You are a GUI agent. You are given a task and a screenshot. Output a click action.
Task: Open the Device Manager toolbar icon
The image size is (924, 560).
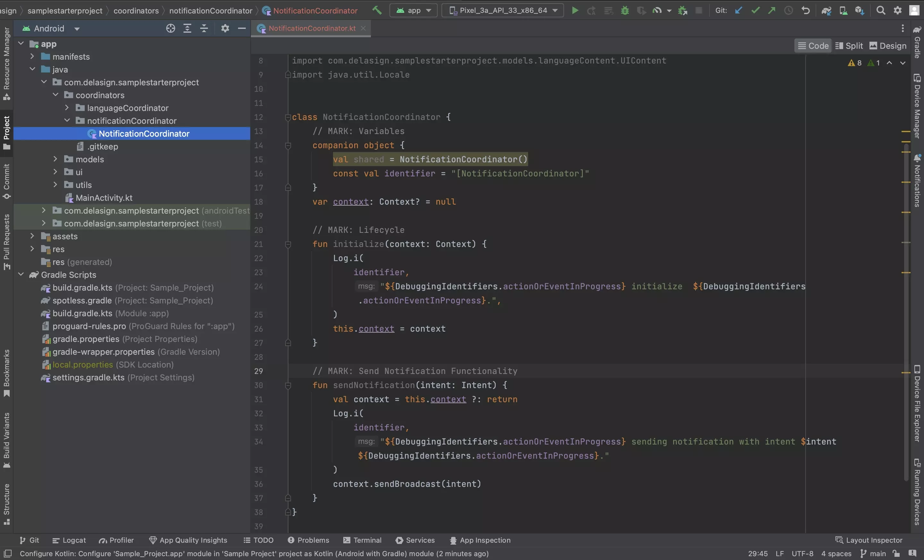[843, 11]
